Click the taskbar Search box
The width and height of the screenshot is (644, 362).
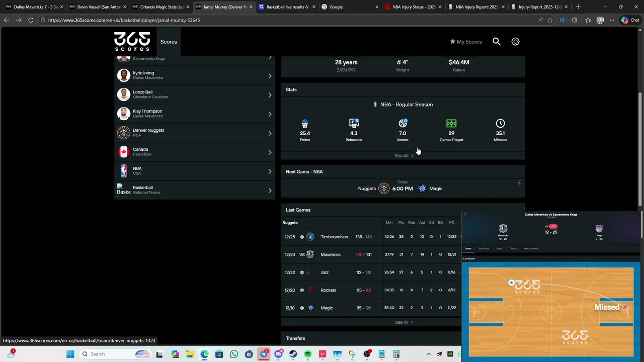(x=116, y=354)
